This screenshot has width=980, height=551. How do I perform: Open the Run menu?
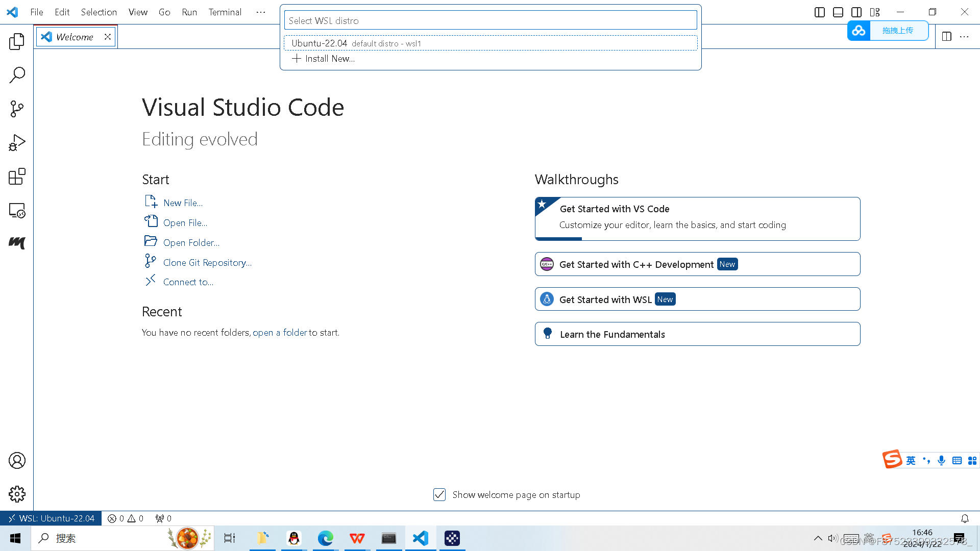(189, 12)
